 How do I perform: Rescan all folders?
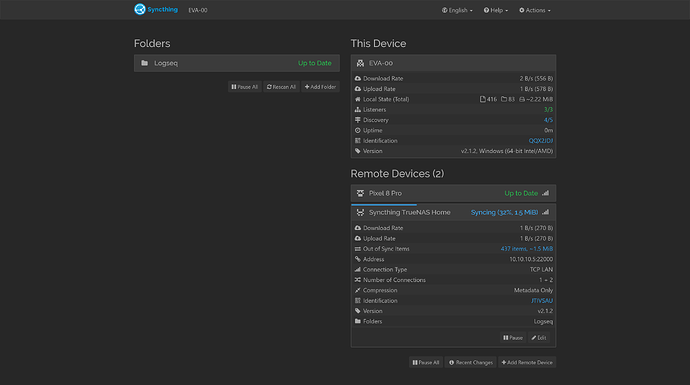281,87
